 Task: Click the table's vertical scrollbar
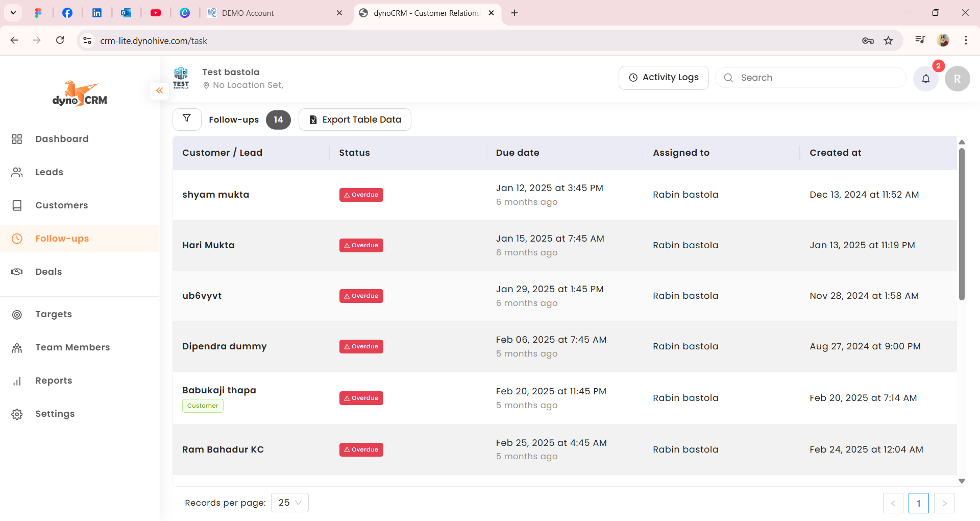click(x=962, y=225)
